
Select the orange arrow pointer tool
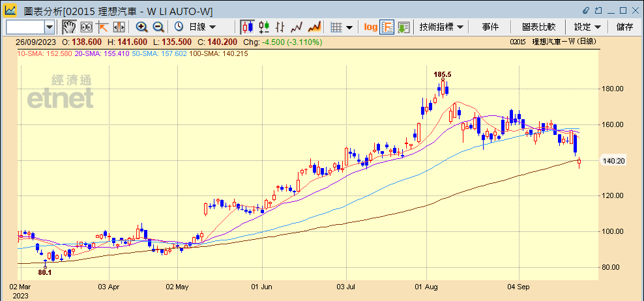point(102,27)
